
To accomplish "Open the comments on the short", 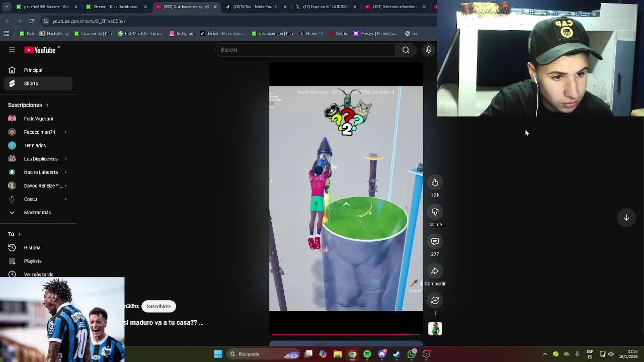I will point(435,241).
